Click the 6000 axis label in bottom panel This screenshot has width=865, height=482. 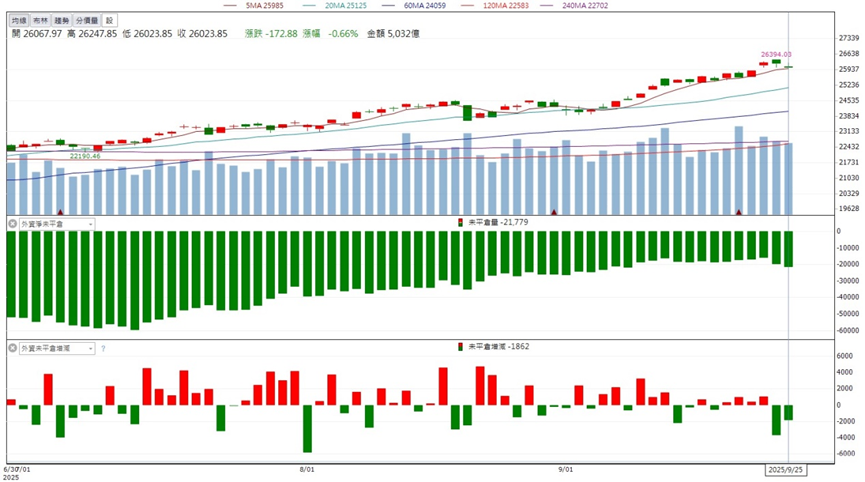point(845,356)
